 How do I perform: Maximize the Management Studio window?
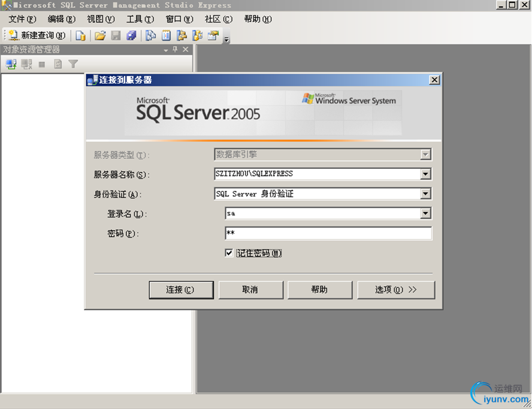tap(512, 5)
